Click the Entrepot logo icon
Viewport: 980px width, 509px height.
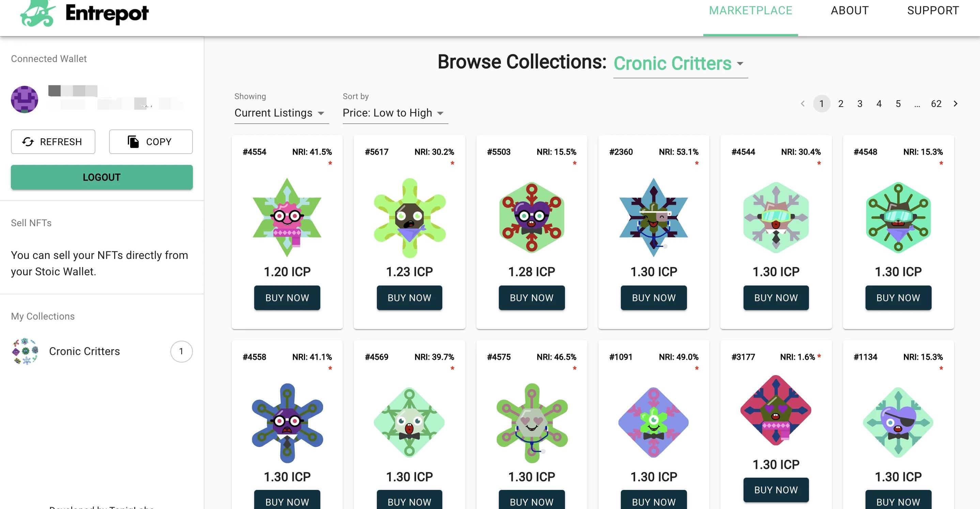click(x=37, y=14)
